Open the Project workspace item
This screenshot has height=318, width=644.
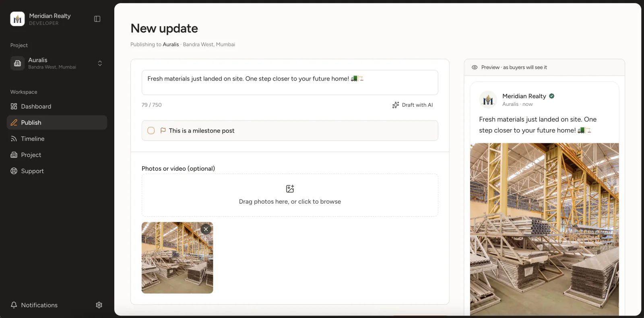(57, 155)
